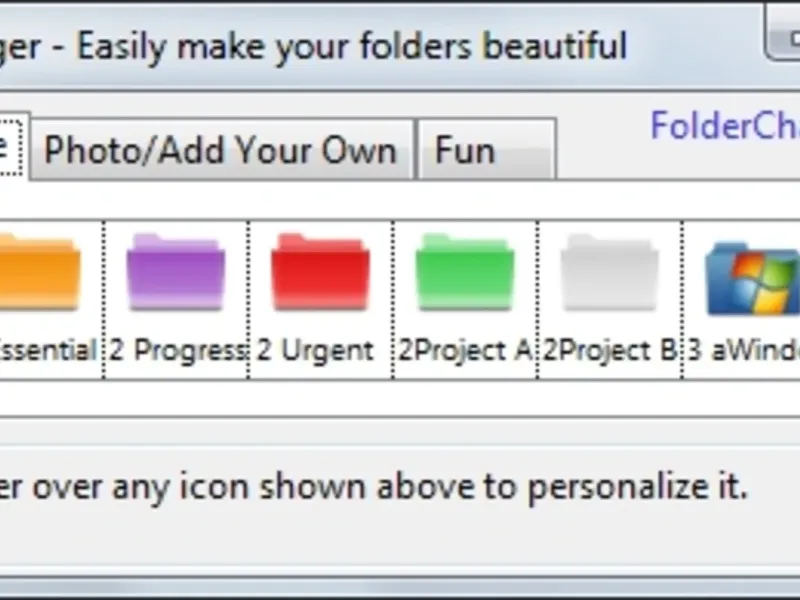Screen dimensions: 800x600
Task: Click the 'Essential' label under orange folder
Action: point(47,351)
